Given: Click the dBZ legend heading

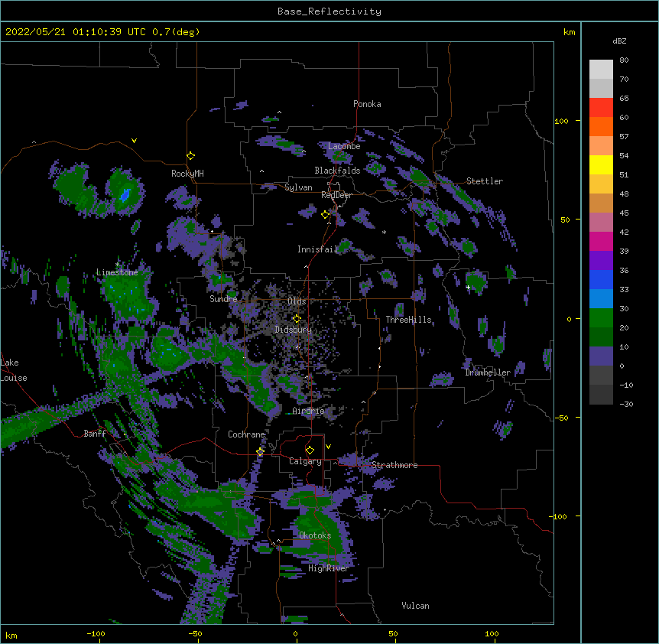Looking at the screenshot, I should [619, 41].
